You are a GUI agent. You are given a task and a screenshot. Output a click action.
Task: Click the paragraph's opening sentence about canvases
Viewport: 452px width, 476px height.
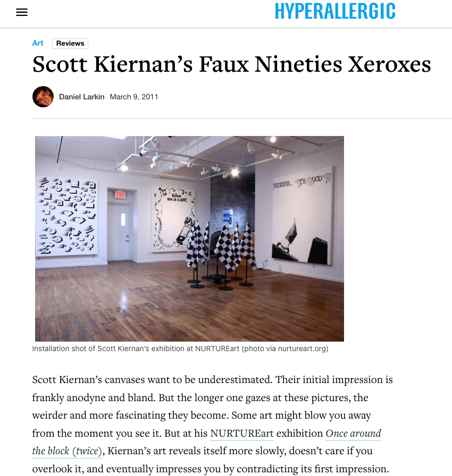coord(152,379)
